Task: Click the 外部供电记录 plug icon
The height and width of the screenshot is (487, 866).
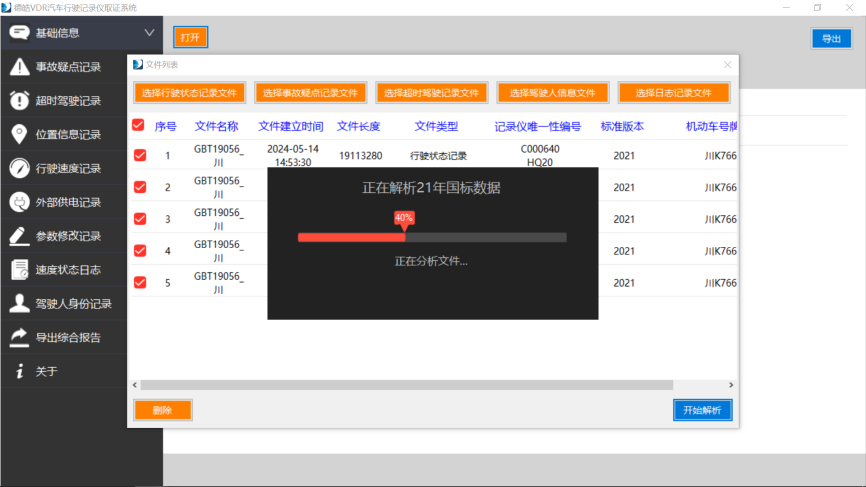Action: tap(19, 202)
